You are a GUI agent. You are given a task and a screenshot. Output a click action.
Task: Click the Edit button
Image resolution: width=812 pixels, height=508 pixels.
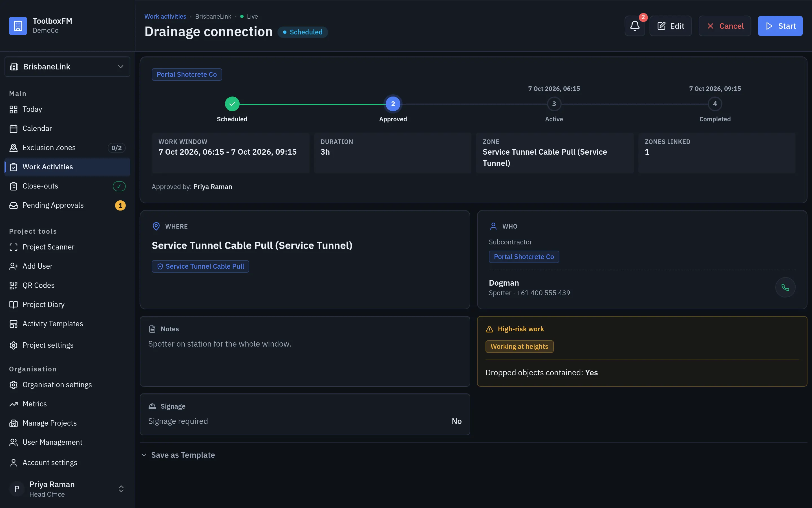click(670, 26)
